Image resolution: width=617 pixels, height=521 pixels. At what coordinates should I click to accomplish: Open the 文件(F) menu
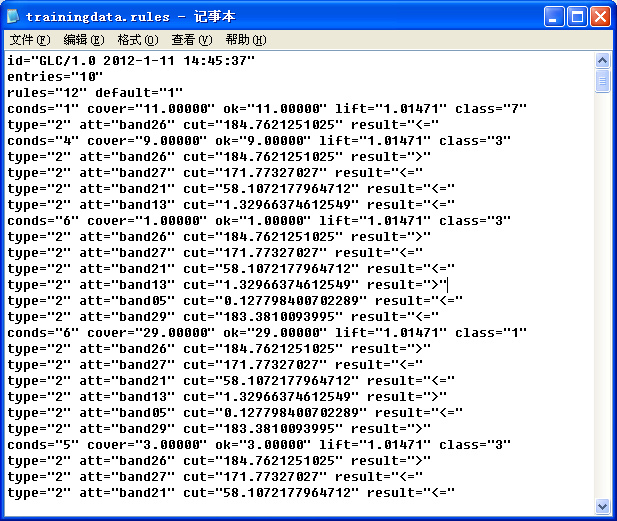coord(30,40)
